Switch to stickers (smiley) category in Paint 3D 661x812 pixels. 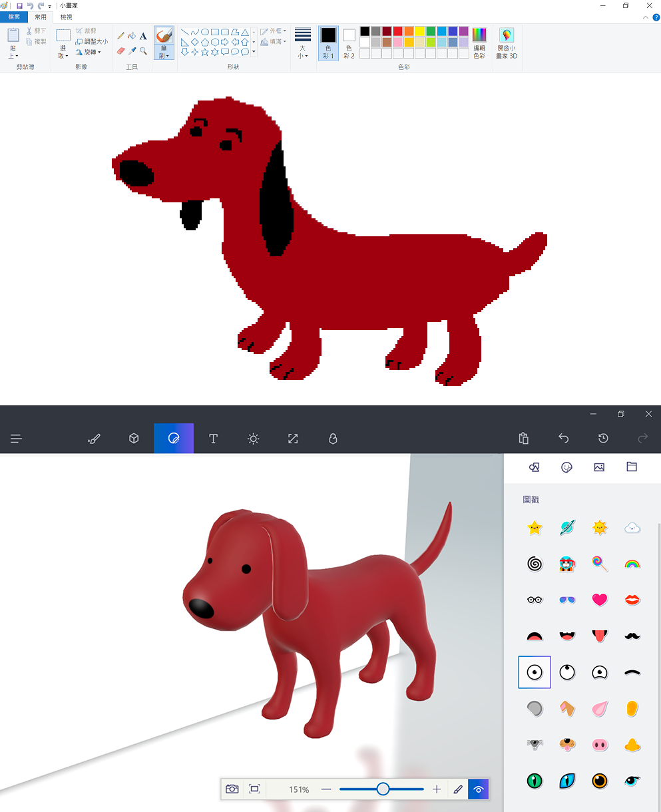point(566,467)
